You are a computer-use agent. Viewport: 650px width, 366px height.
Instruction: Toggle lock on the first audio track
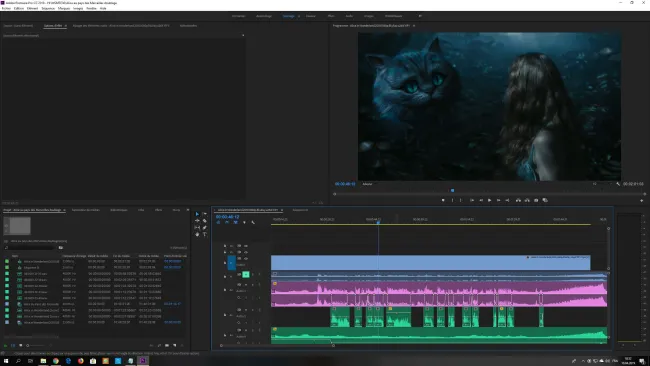coord(225,276)
